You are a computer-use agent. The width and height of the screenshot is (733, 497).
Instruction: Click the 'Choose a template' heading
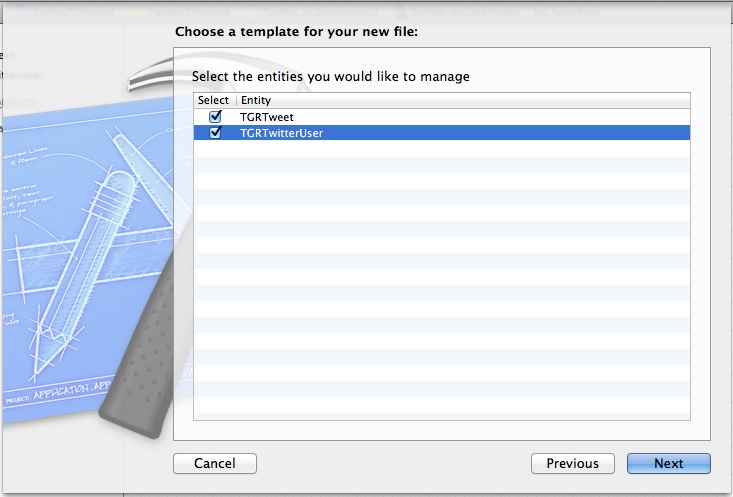[x=296, y=31]
